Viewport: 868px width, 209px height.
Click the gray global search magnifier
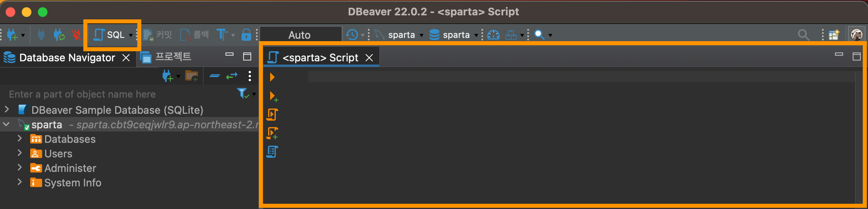pyautogui.click(x=804, y=35)
